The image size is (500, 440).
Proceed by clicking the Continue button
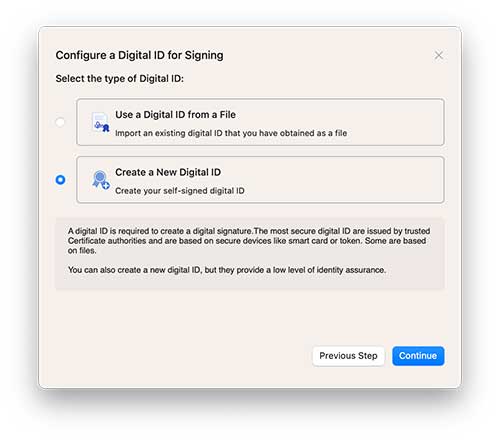pos(418,356)
